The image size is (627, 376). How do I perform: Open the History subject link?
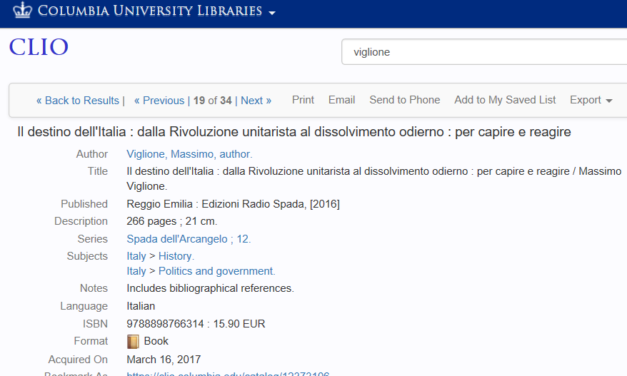(x=176, y=256)
